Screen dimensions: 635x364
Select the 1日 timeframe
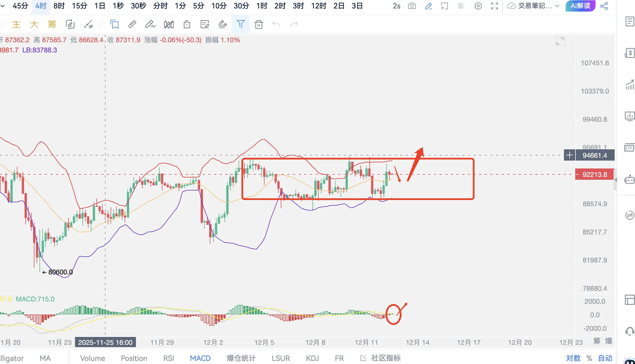coord(100,6)
